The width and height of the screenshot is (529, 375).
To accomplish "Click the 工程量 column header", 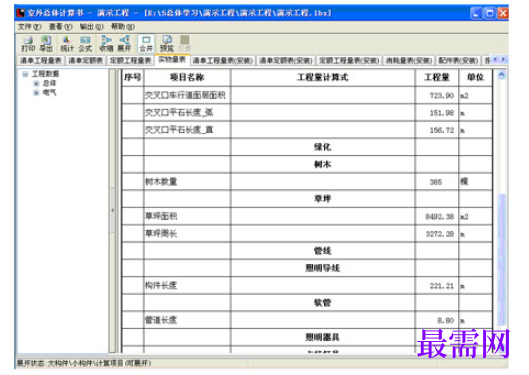I will click(437, 78).
